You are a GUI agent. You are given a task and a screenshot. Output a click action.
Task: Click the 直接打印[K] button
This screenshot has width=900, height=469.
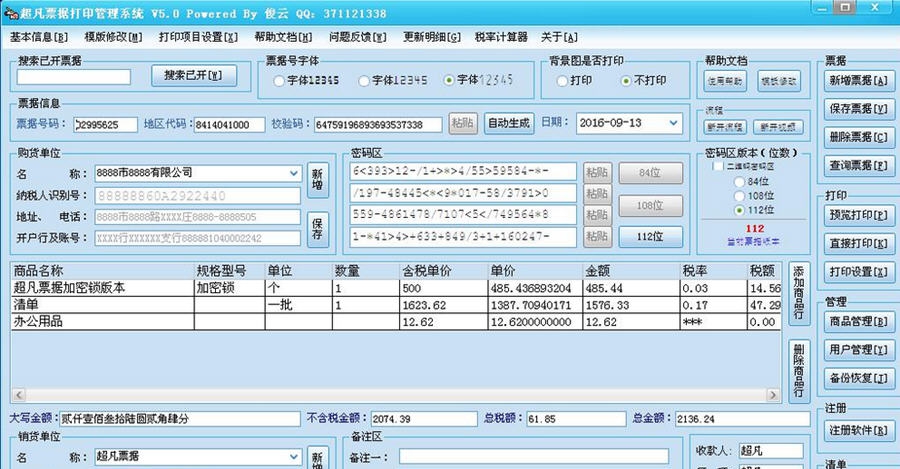pos(858,244)
